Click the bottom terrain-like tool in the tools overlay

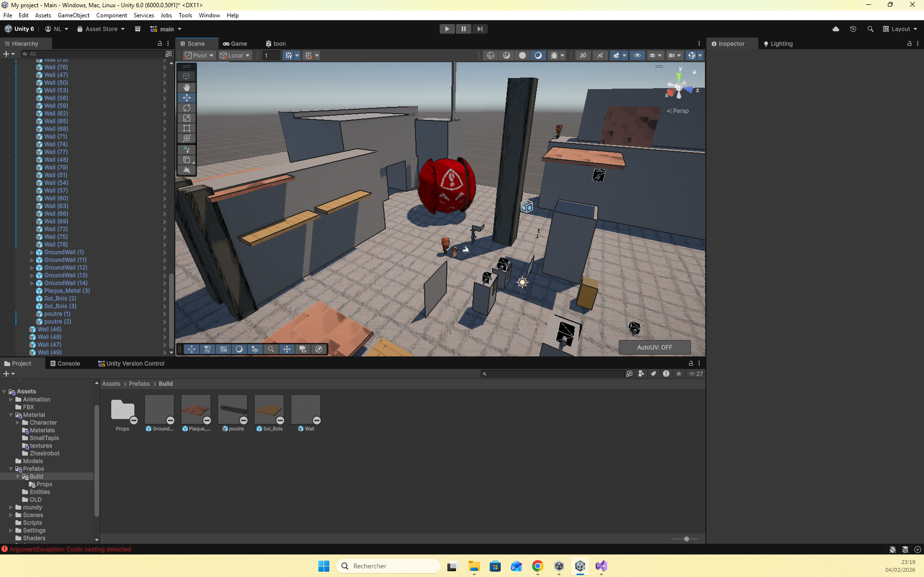tap(187, 170)
